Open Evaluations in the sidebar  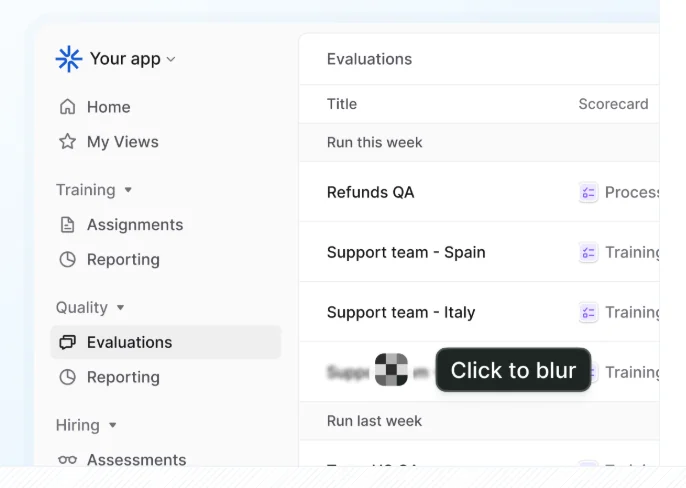[x=166, y=342]
